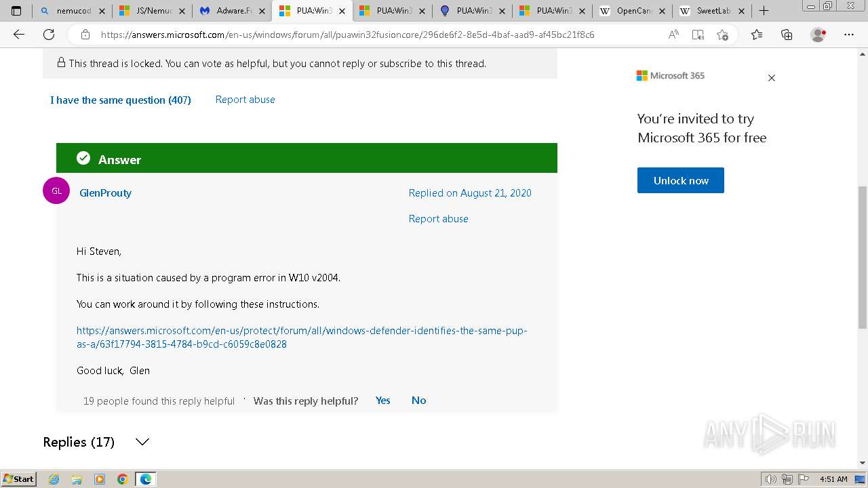The height and width of the screenshot is (488, 868).
Task: Open a new tab with the plus button
Action: pyautogui.click(x=764, y=11)
